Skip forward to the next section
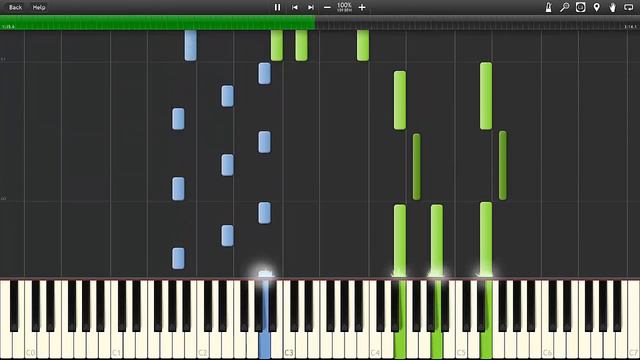 [311, 7]
